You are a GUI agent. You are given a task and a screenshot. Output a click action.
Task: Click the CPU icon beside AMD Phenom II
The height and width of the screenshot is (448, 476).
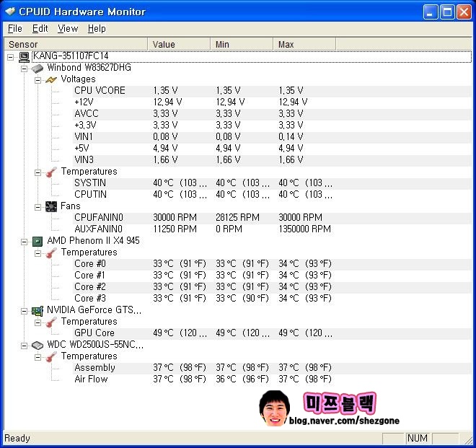click(x=38, y=242)
